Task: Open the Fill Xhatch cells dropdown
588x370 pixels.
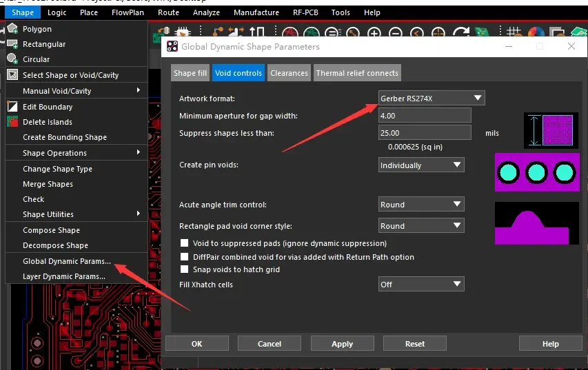Action: pyautogui.click(x=421, y=284)
